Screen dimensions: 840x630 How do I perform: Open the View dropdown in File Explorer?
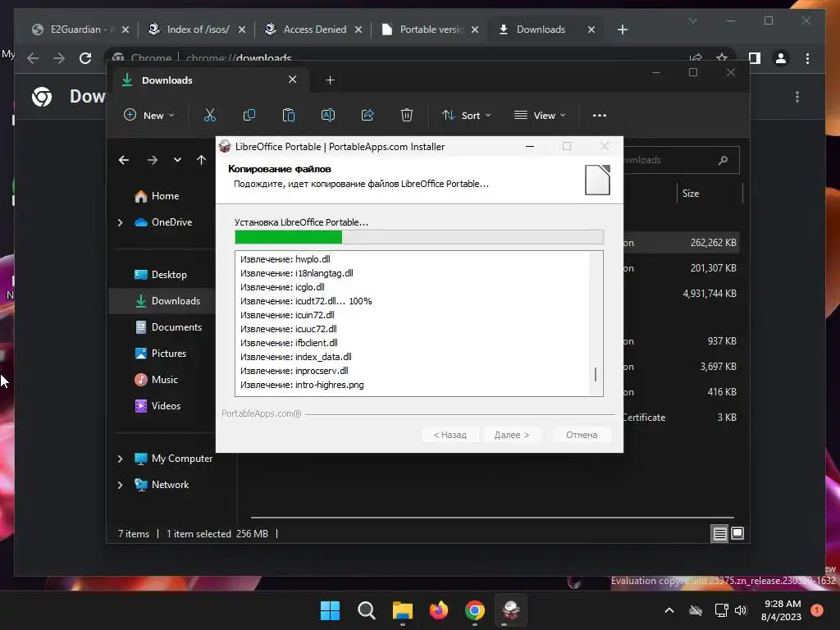[x=540, y=115]
